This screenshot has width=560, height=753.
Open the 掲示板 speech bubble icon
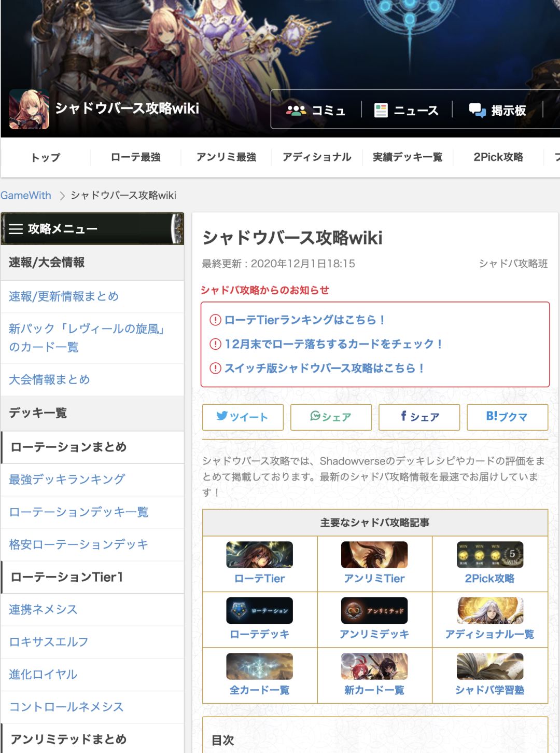477,110
